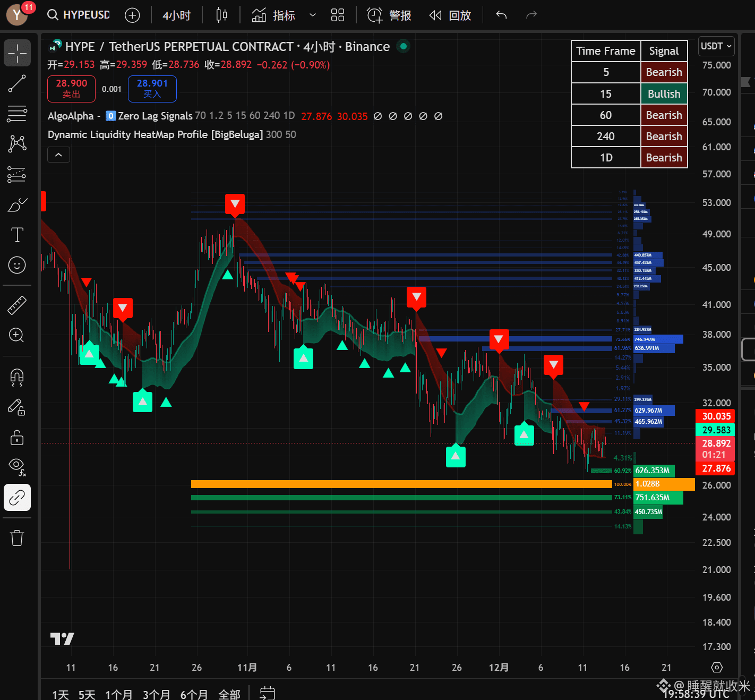Viewport: 755px width, 700px height.
Task: Open the candlestick chart type selector
Action: click(x=222, y=15)
